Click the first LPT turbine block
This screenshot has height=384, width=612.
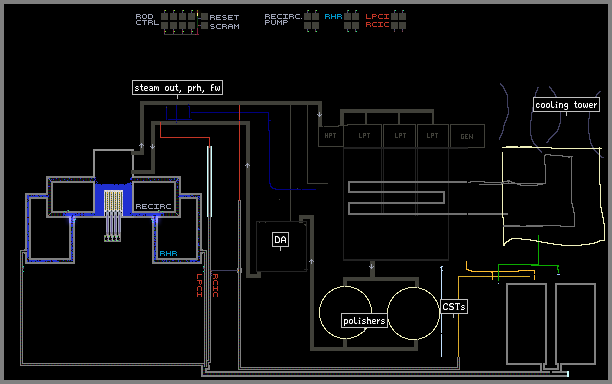[363, 136]
